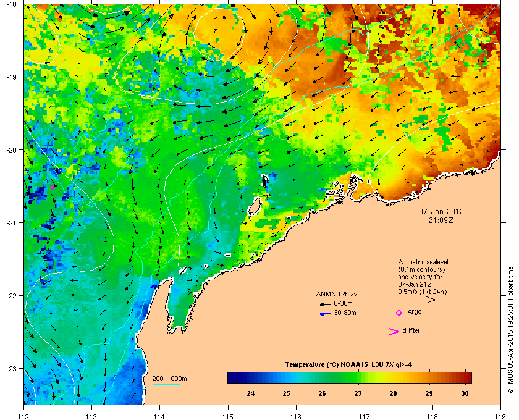Click the black 0-30m legend arrow
Image resolution: width=519 pixels, height=420 pixels.
pyautogui.click(x=325, y=304)
